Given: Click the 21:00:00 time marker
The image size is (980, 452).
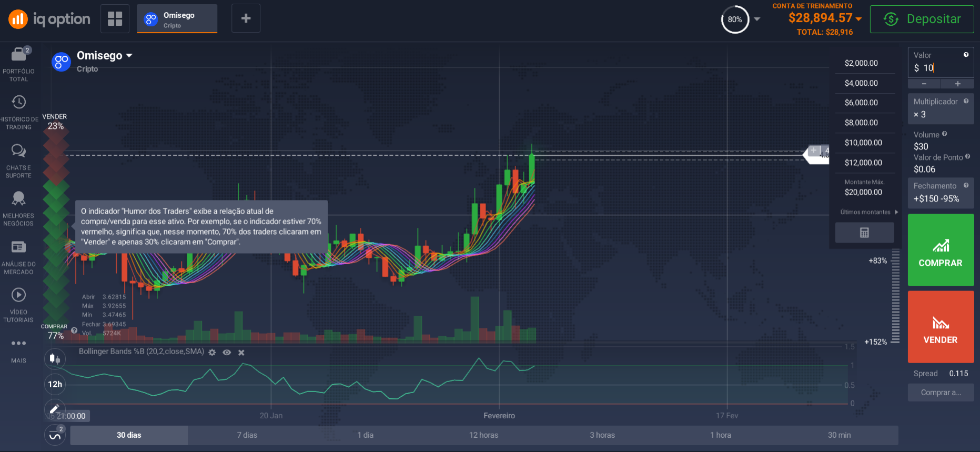Looking at the screenshot, I should click(67, 416).
